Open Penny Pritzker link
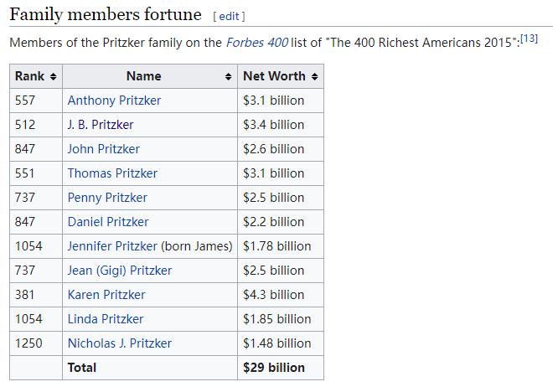 (x=107, y=198)
